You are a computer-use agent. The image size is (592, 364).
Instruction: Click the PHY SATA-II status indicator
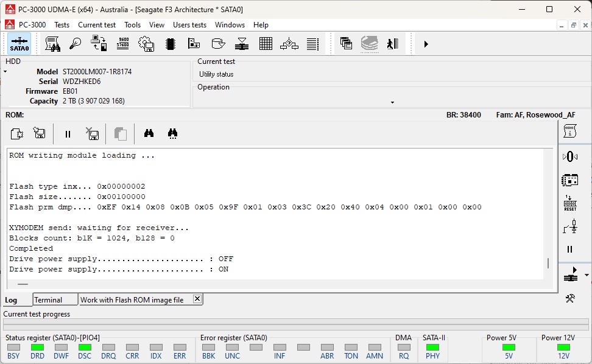pos(432,348)
